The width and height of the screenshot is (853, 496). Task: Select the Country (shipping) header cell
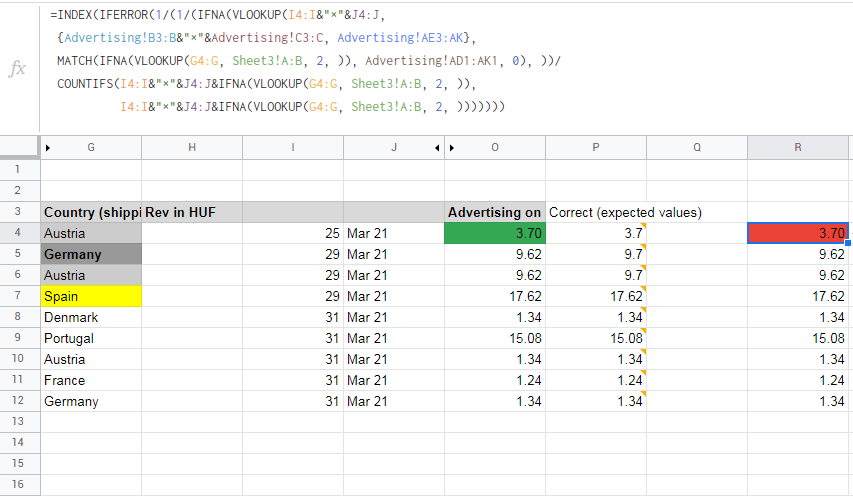(91, 212)
